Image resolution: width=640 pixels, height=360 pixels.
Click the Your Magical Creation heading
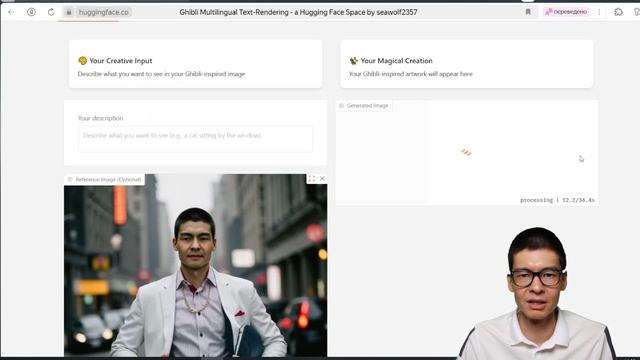point(396,61)
